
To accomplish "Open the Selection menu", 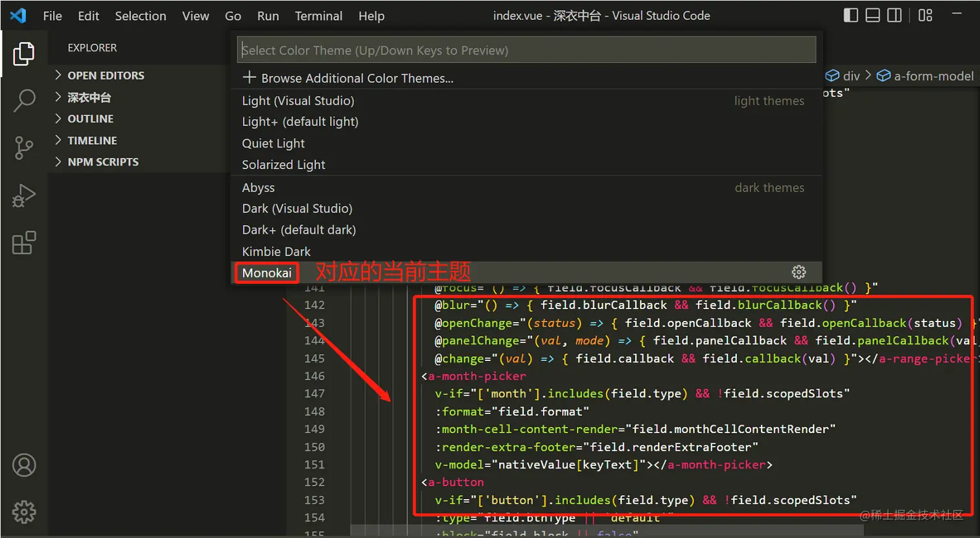I will click(x=141, y=16).
